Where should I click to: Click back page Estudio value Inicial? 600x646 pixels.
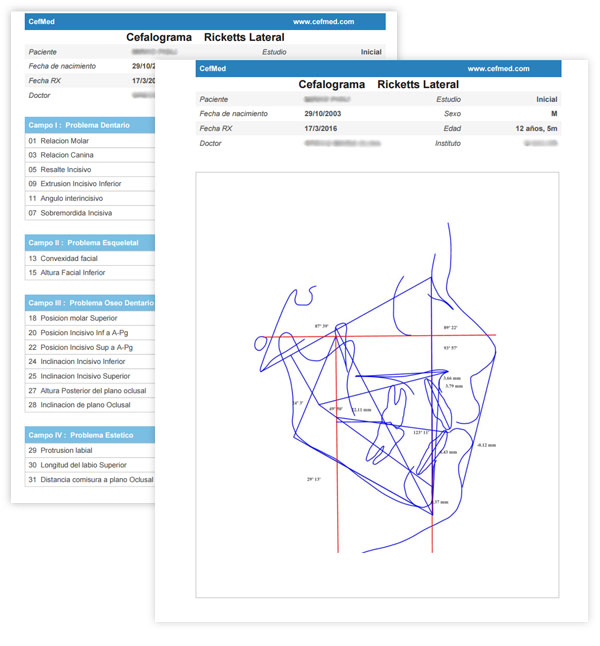coord(371,52)
